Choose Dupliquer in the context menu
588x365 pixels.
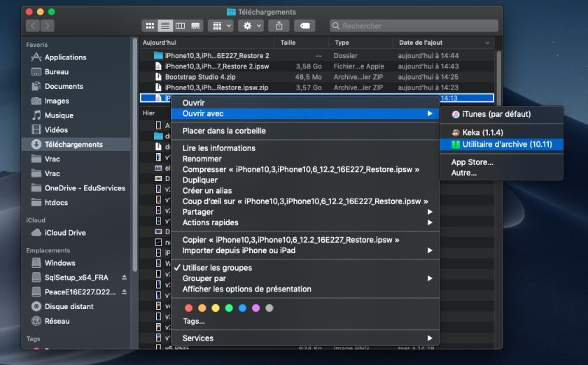[305, 180]
